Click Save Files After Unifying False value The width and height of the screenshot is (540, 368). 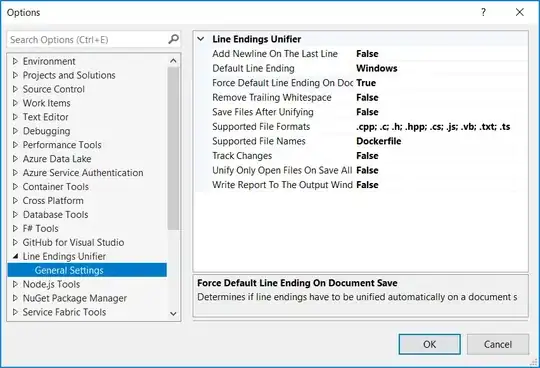coord(367,112)
